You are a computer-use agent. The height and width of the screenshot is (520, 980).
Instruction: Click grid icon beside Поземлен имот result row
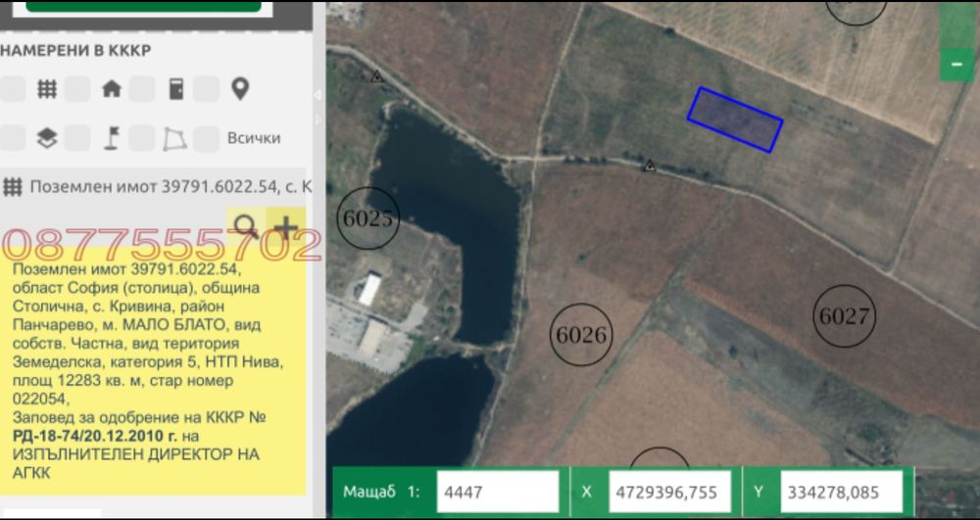[13, 187]
